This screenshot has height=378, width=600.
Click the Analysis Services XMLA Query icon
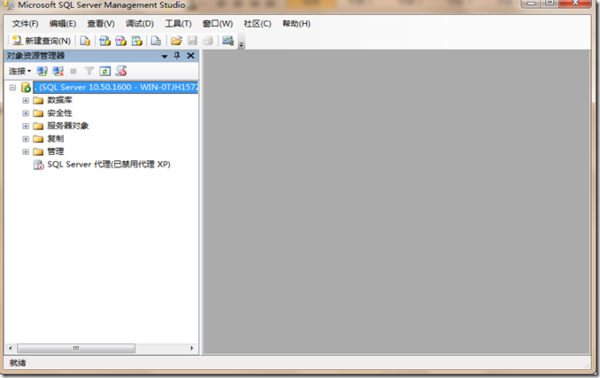[137, 41]
